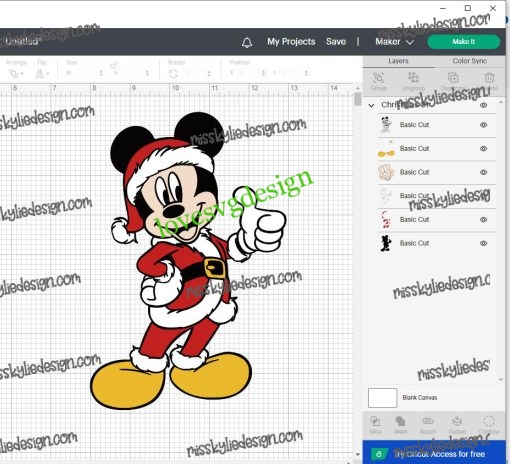Click the green Make It button
The image size is (510, 464).
[x=464, y=42]
